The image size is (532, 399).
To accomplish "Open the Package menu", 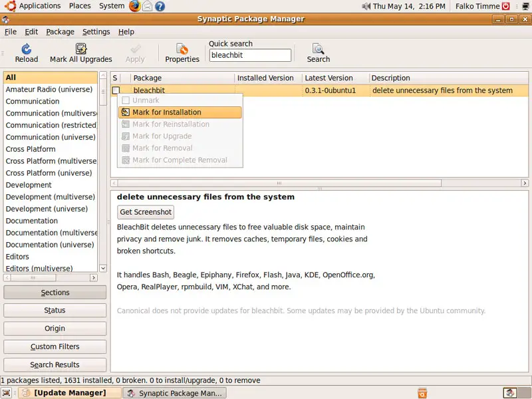I will pos(60,32).
